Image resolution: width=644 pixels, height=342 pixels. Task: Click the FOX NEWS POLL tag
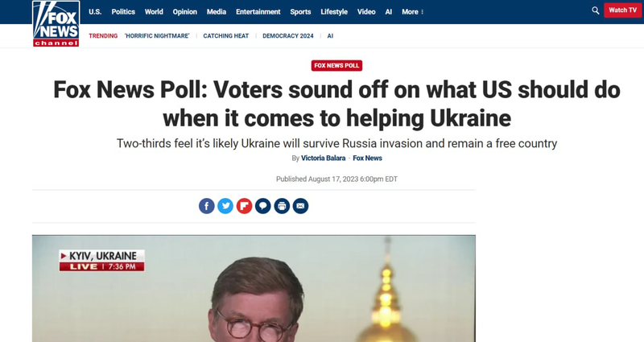(336, 66)
